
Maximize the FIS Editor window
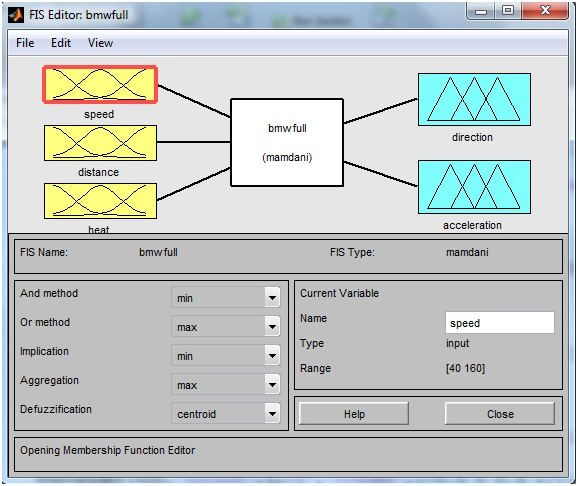pyautogui.click(x=508, y=10)
